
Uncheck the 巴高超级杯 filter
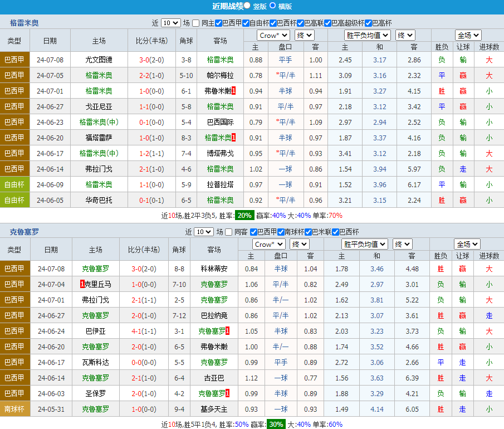point(328,23)
